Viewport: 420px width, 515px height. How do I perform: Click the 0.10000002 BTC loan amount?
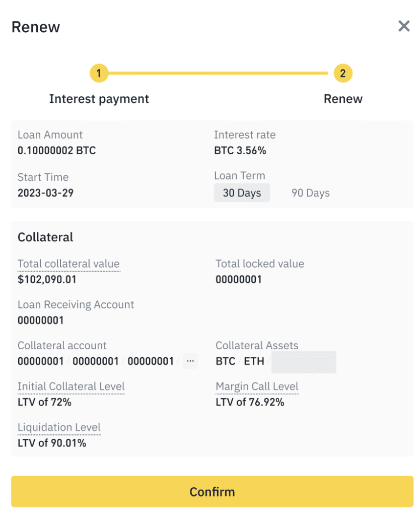point(56,151)
